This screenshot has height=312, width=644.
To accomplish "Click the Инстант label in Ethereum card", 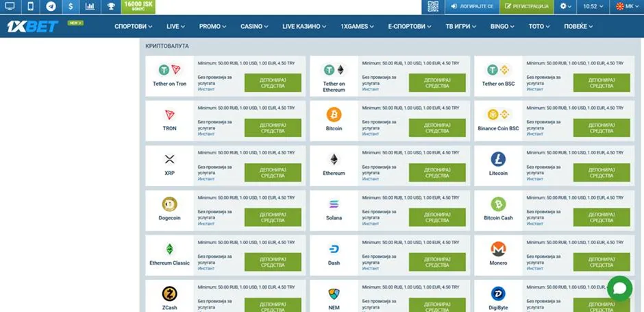I will click(x=371, y=179).
